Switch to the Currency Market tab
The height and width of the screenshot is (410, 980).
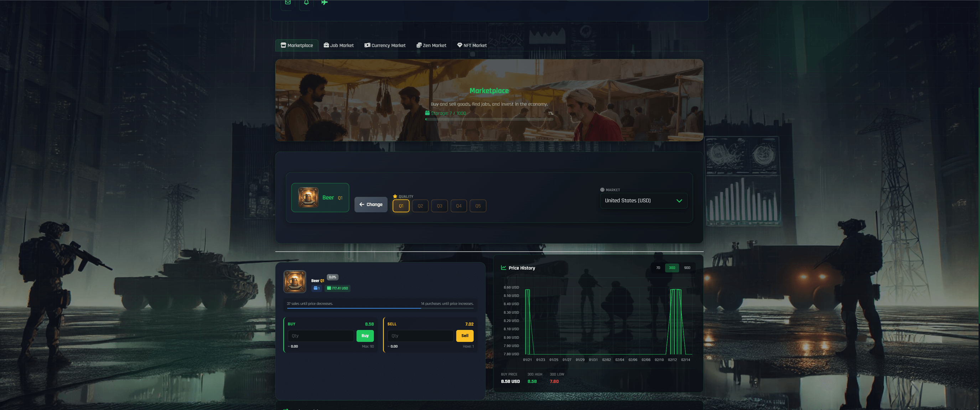tap(385, 45)
